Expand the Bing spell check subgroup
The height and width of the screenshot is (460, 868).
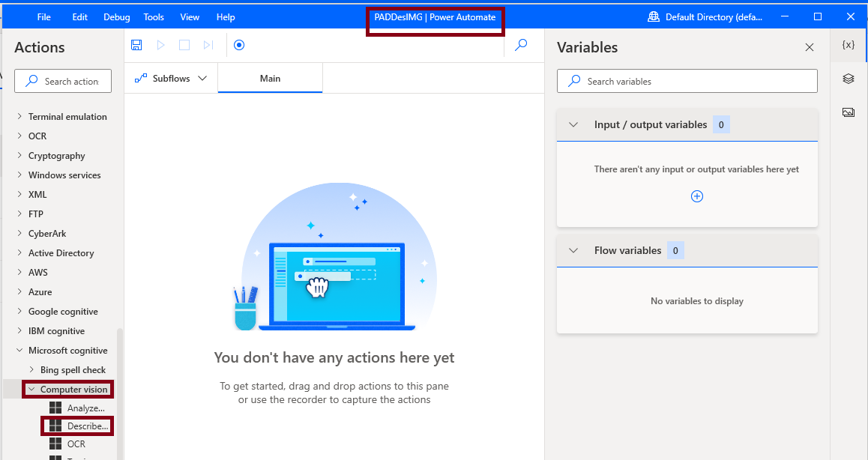tap(31, 369)
